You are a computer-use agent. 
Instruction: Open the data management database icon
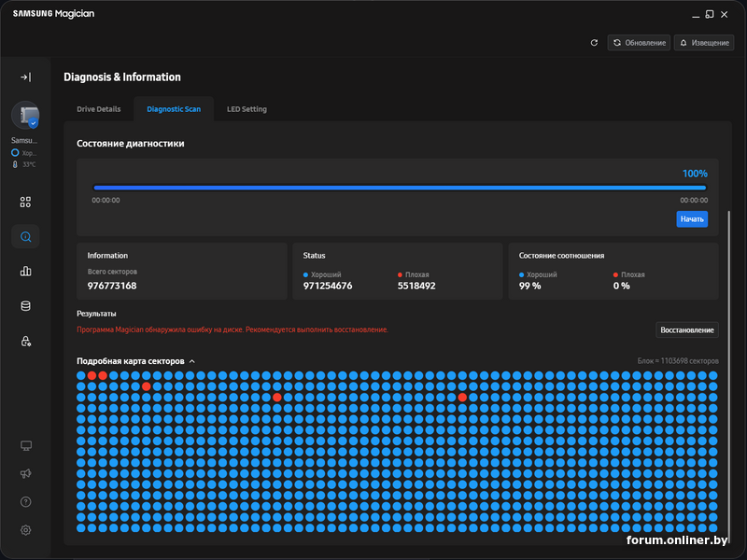25,306
